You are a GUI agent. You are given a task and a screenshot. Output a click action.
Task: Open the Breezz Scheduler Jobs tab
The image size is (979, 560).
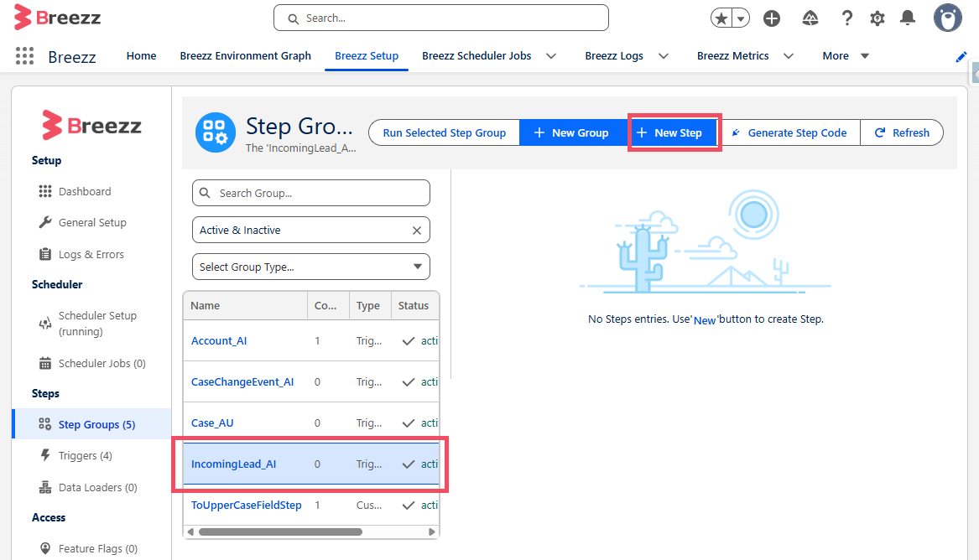point(476,55)
